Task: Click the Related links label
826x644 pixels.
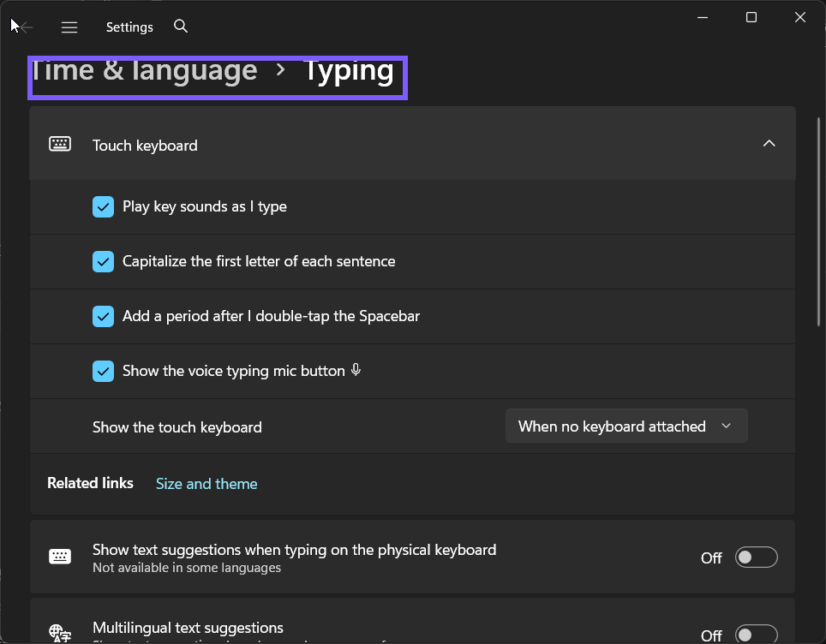Action: [x=90, y=483]
